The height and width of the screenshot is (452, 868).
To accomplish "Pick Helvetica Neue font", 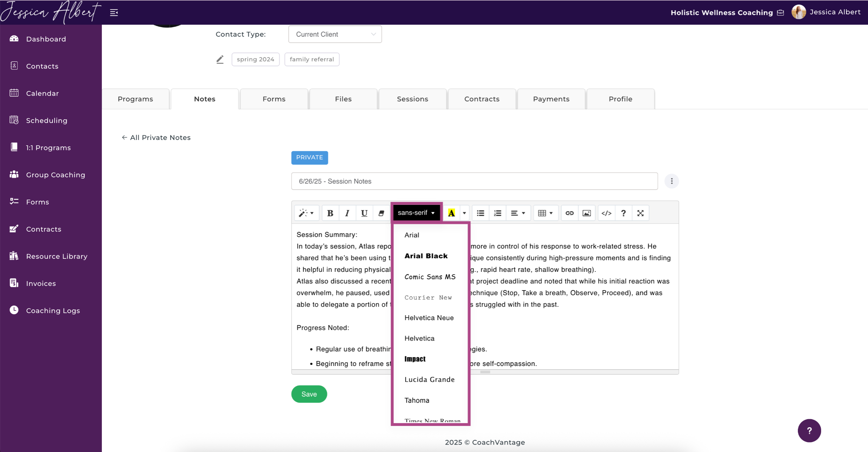I will (x=430, y=318).
